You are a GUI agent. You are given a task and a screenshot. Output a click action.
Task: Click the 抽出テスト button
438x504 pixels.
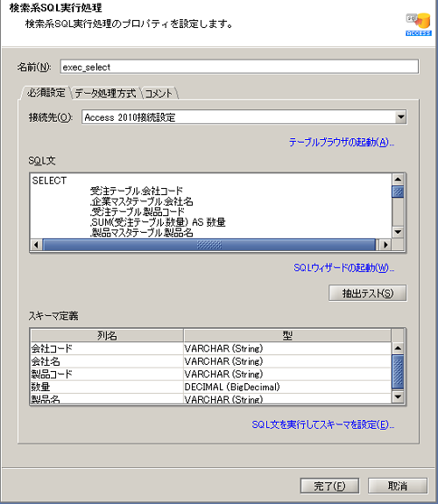point(368,293)
